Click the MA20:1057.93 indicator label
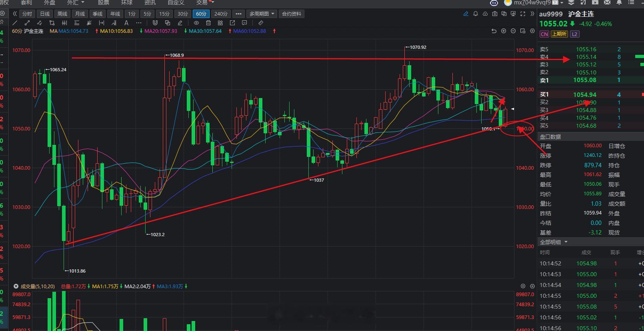Image resolution: width=644 pixels, height=331 pixels. click(x=161, y=31)
